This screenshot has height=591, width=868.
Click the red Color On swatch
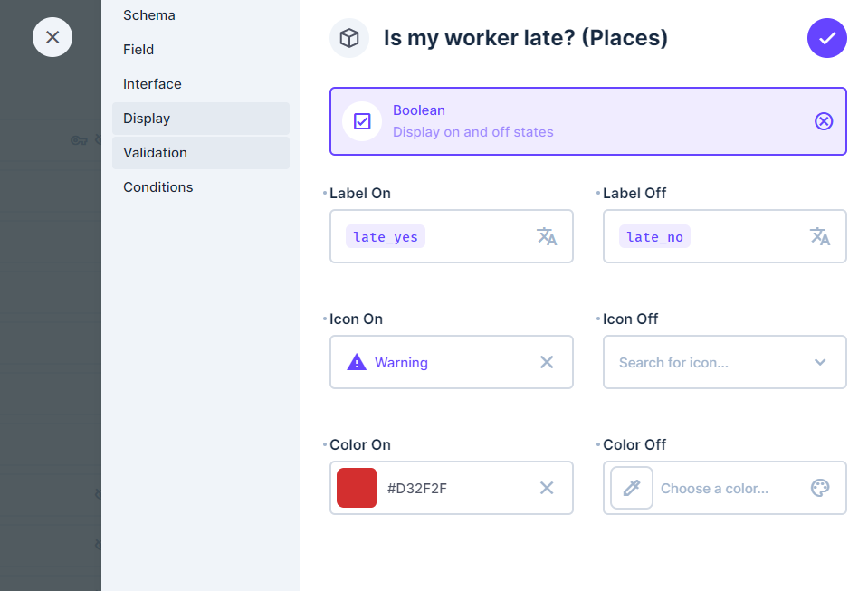click(x=357, y=488)
